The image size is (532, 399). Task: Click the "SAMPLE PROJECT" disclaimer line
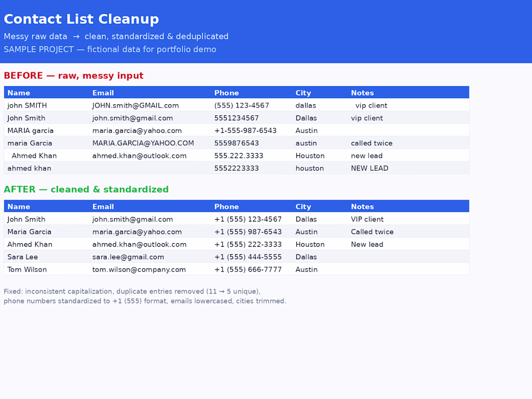pyautogui.click(x=110, y=49)
